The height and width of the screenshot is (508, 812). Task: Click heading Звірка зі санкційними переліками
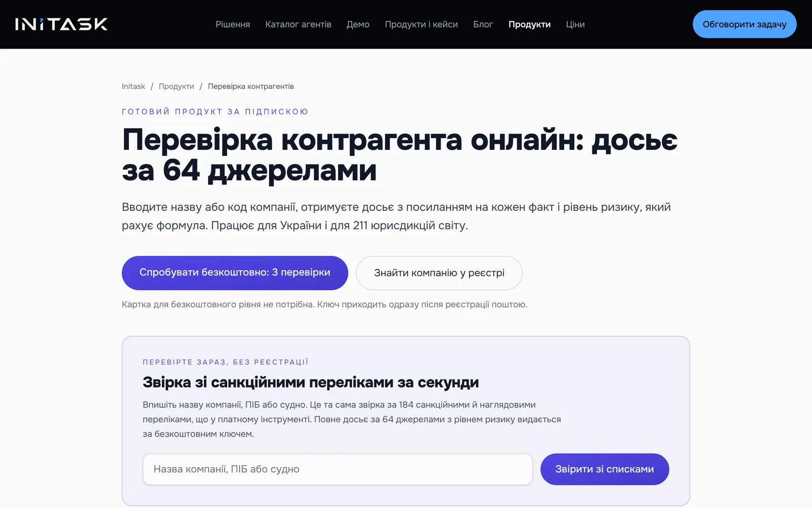(x=311, y=382)
